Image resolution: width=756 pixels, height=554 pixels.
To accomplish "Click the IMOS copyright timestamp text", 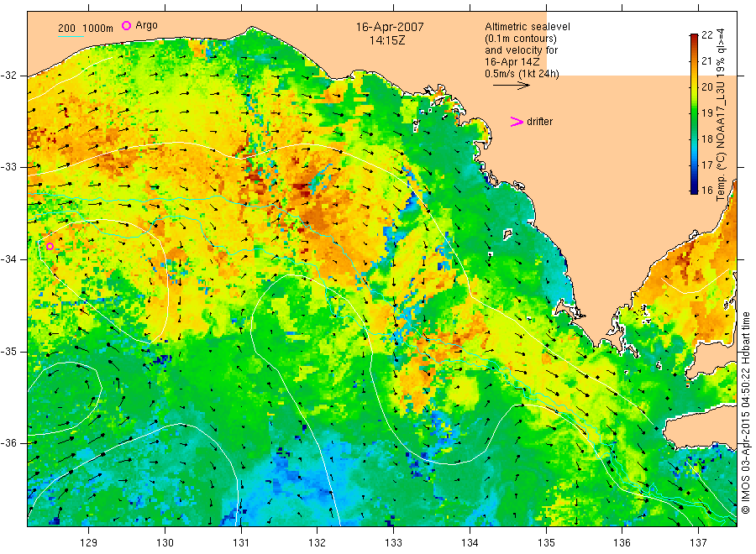I will click(x=745, y=413).
